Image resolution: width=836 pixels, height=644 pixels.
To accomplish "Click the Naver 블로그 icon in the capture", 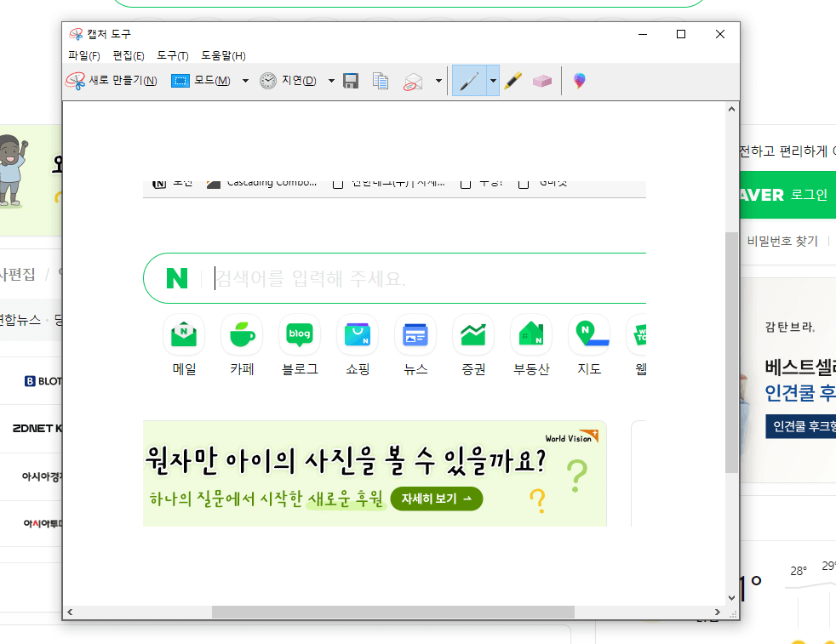I will [300, 334].
